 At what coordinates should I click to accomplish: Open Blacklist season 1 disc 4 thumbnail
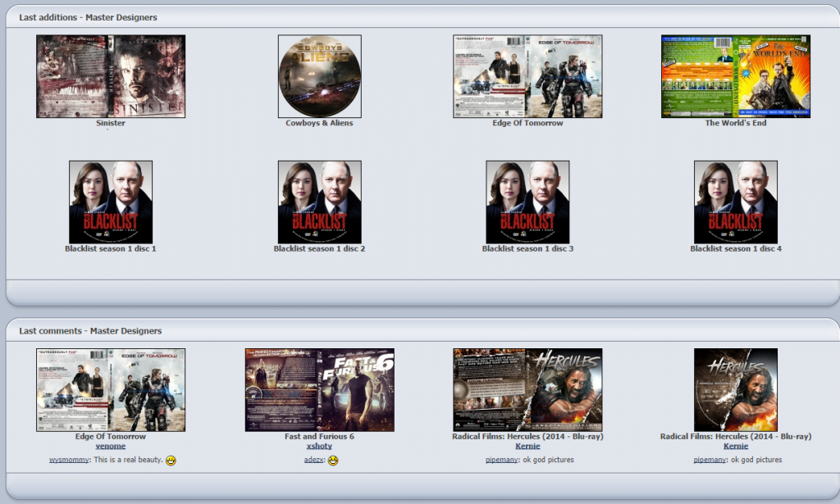coord(736,202)
